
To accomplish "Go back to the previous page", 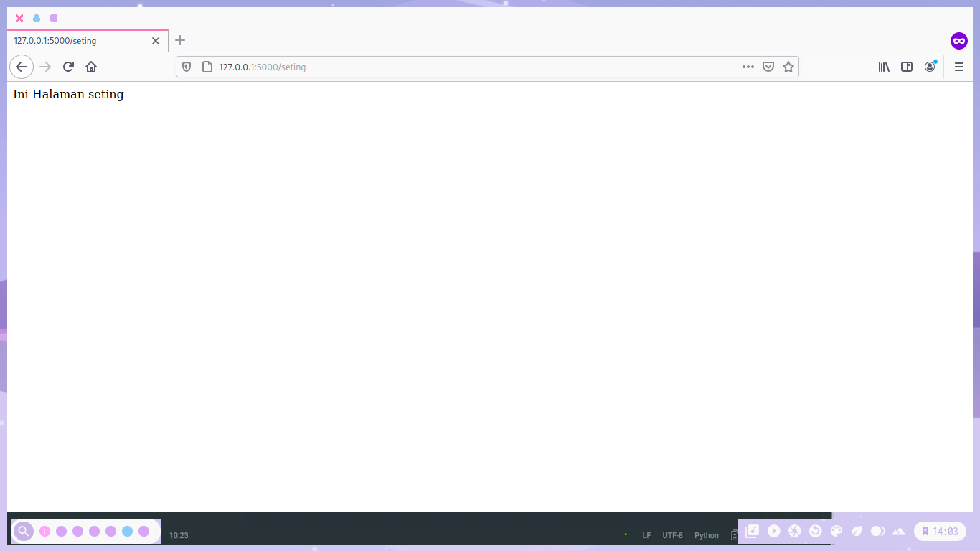I will point(22,67).
